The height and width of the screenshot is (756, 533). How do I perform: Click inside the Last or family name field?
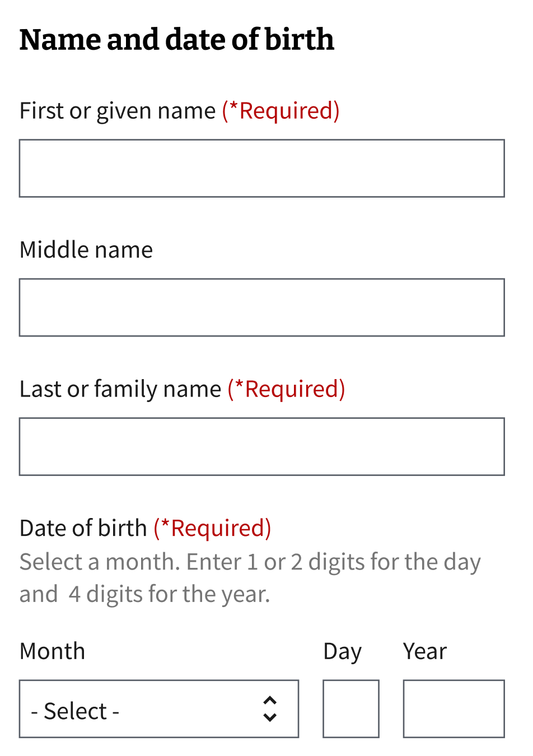[x=261, y=446]
